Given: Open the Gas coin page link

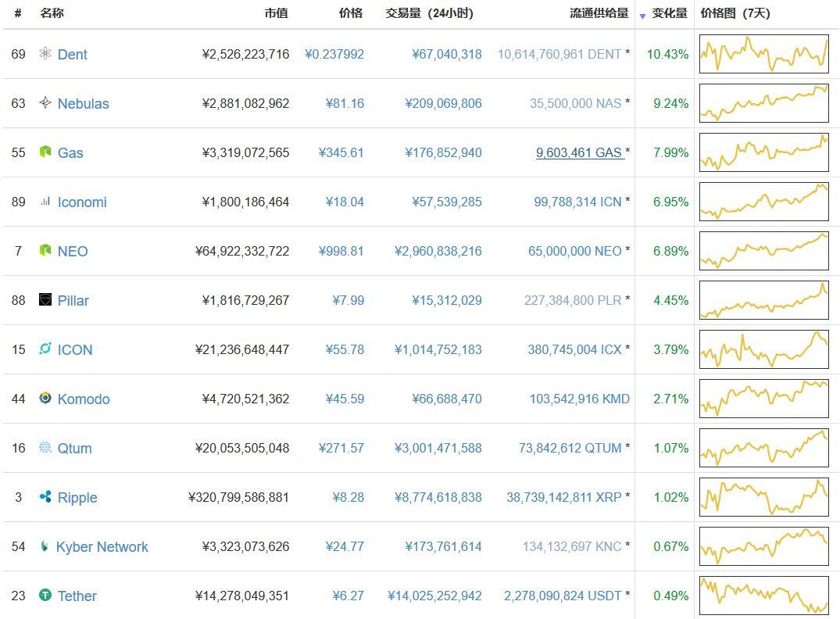Looking at the screenshot, I should tap(70, 152).
